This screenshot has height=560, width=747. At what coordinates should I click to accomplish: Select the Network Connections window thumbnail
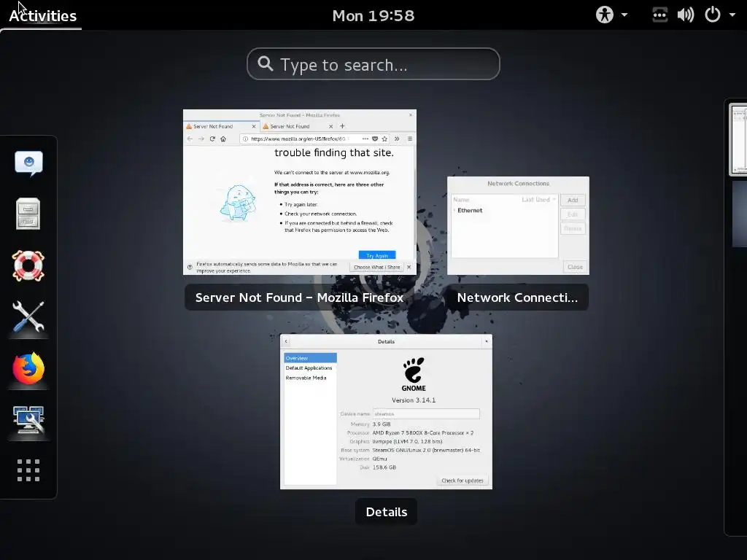(518, 226)
